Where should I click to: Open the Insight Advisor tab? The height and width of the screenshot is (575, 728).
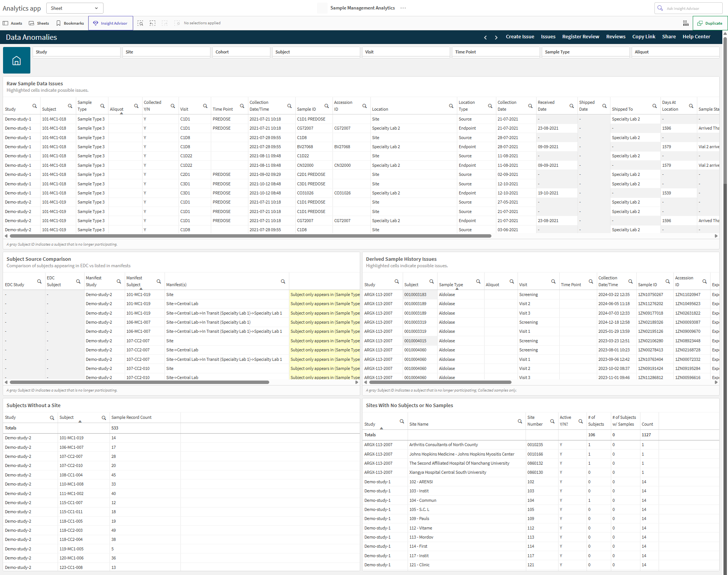pos(111,23)
